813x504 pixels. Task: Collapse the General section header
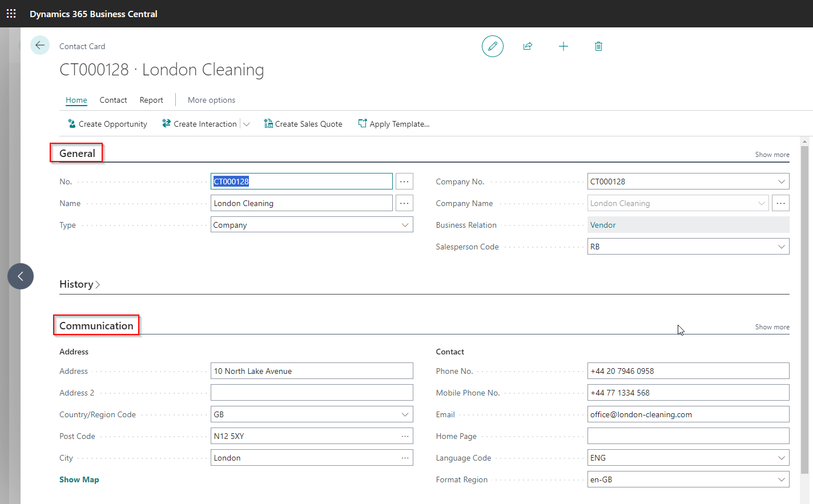tap(77, 154)
